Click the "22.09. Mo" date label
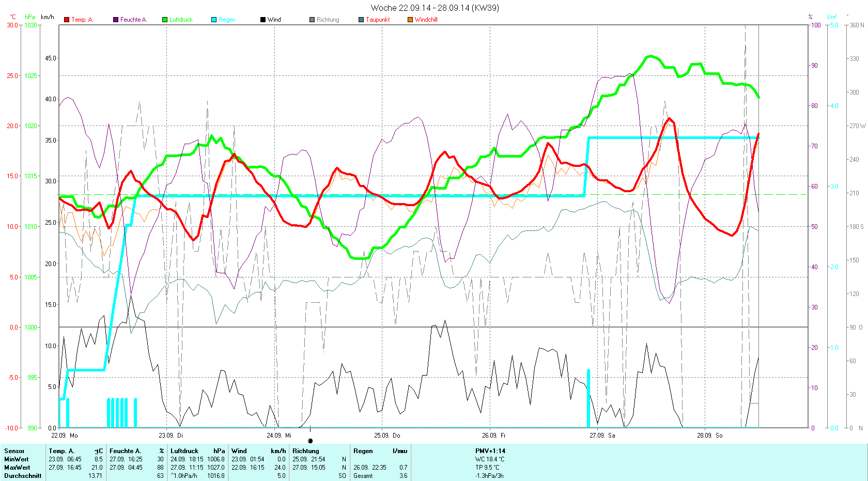The width and height of the screenshot is (868, 481). tap(65, 436)
